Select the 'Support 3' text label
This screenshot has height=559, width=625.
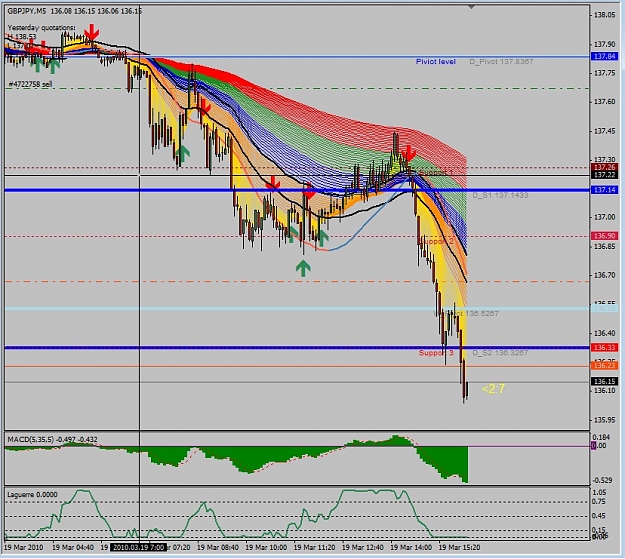point(436,352)
